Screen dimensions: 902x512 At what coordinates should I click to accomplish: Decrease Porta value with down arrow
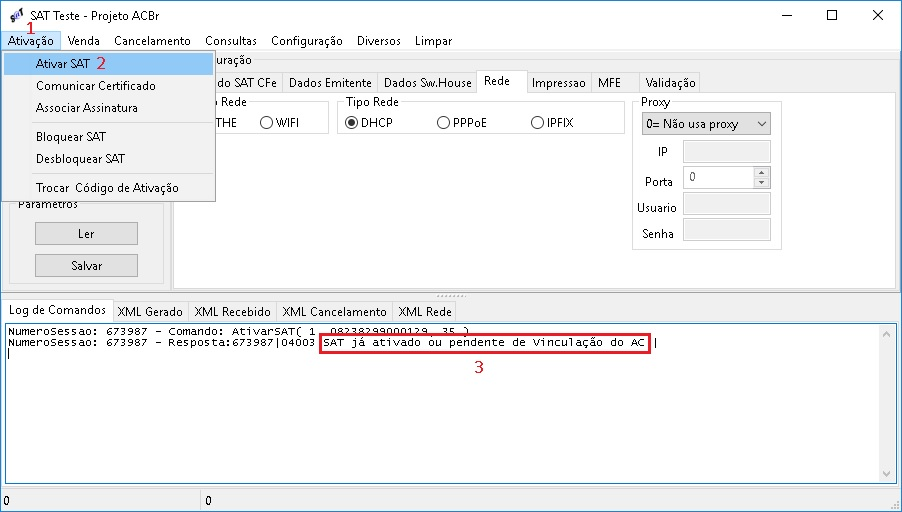tap(762, 183)
